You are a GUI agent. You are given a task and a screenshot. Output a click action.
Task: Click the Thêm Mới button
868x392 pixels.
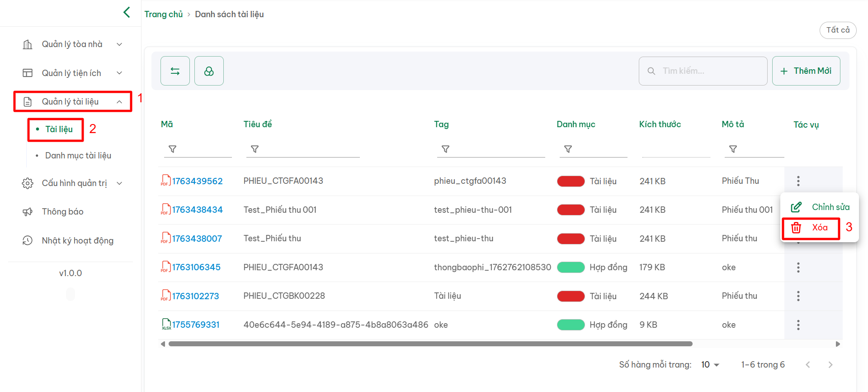(x=806, y=71)
